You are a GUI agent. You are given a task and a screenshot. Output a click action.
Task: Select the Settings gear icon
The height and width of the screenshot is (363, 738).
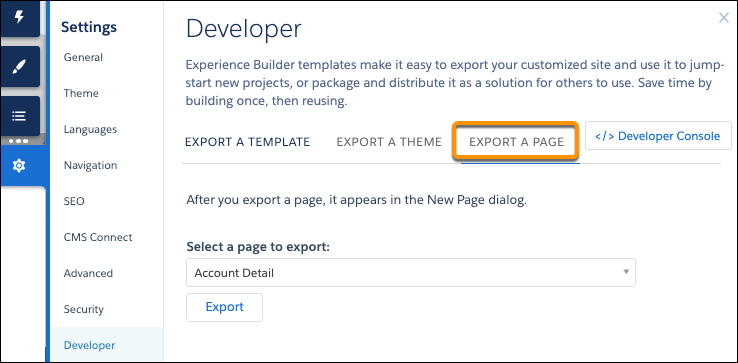click(19, 165)
